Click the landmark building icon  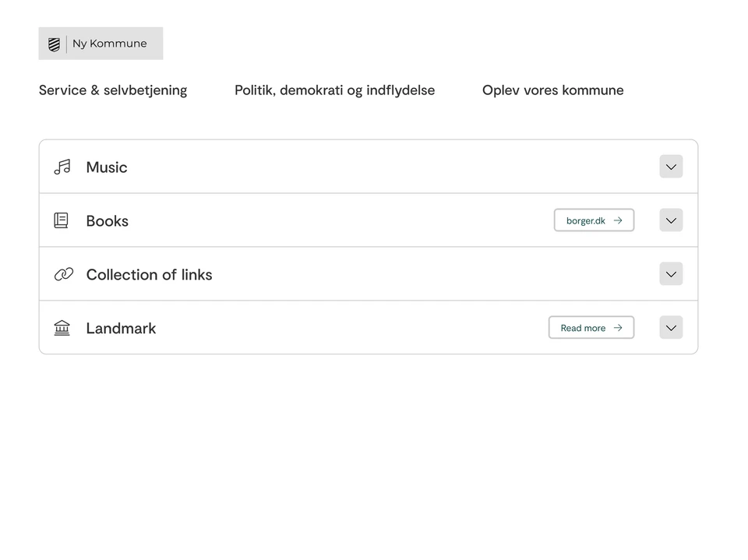click(62, 328)
